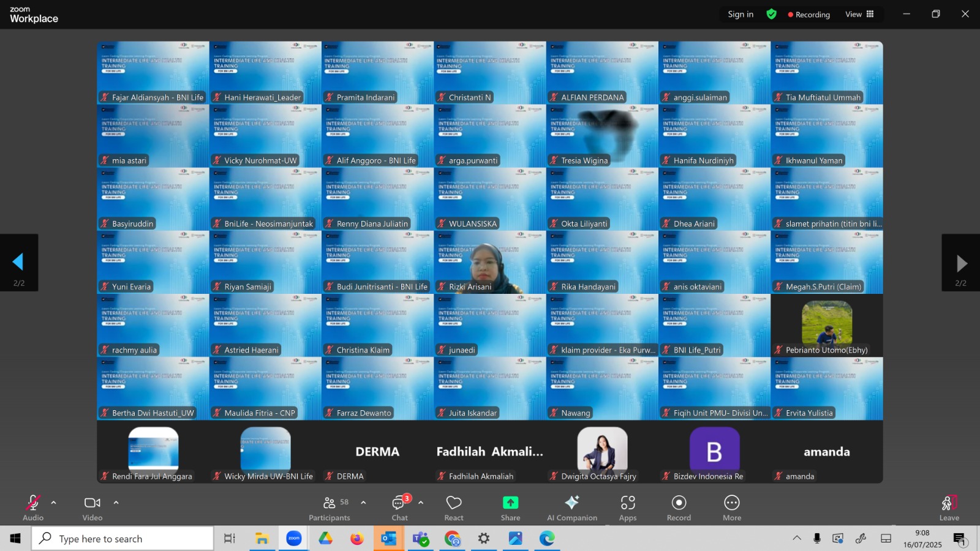Screen dimensions: 980x551
Task: Open AI Companion sparkle icon
Action: click(571, 503)
